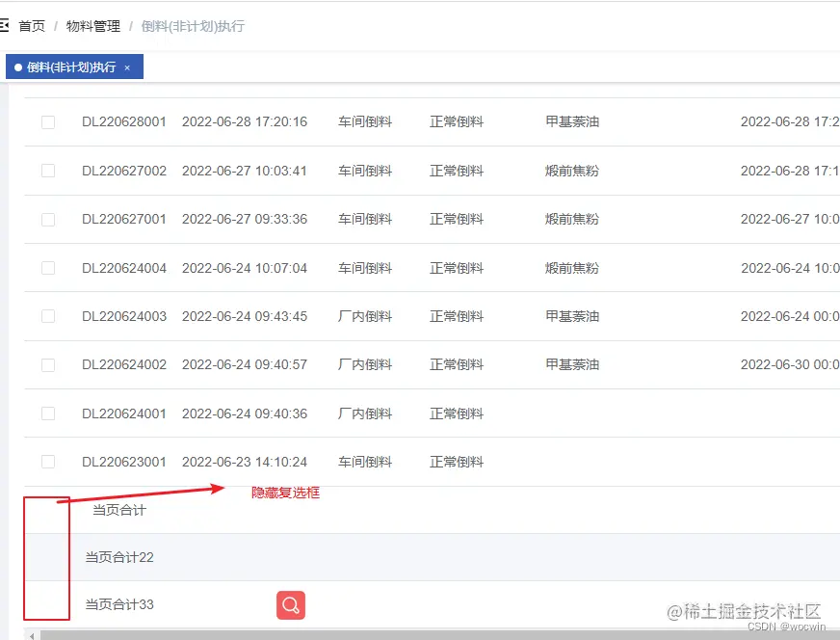Click order number DL220624004

tap(124, 268)
